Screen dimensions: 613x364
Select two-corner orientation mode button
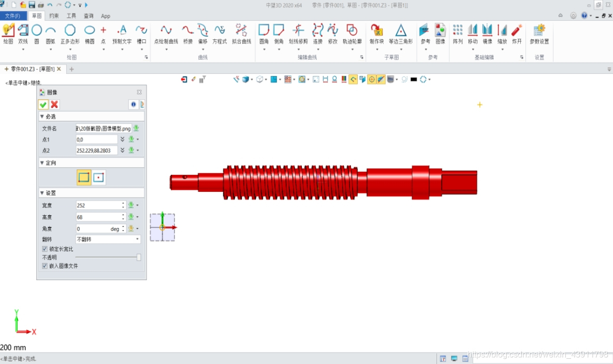coord(84,177)
